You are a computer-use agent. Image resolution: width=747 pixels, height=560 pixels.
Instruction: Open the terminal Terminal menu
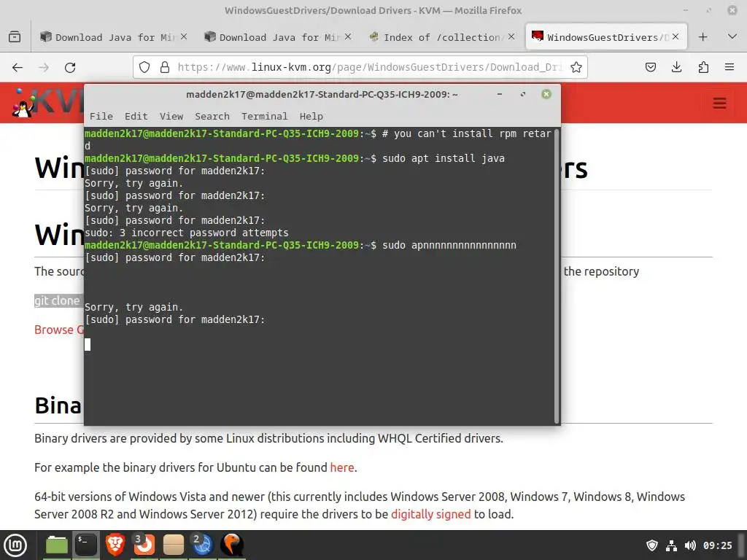[x=264, y=116]
